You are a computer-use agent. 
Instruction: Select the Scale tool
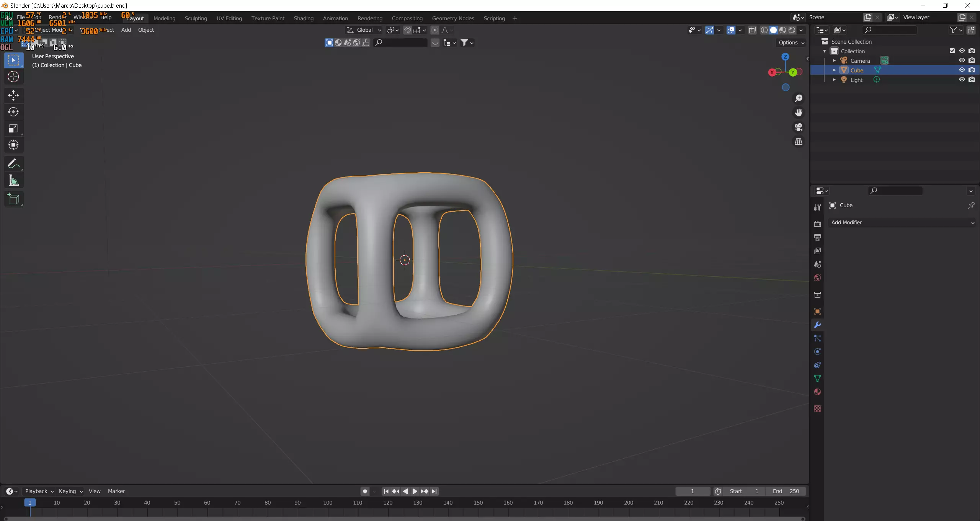tap(13, 129)
